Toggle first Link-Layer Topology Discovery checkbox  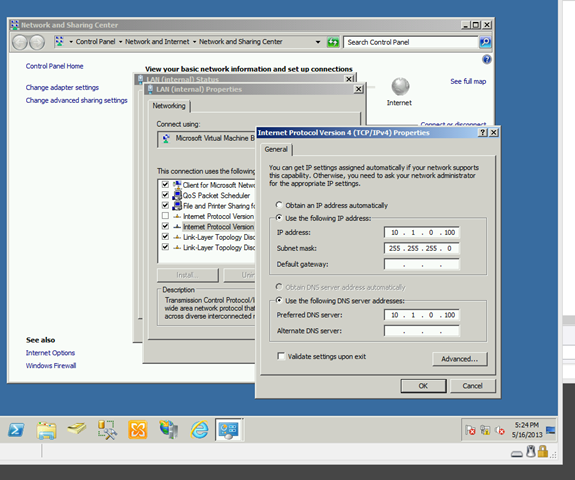pos(165,237)
